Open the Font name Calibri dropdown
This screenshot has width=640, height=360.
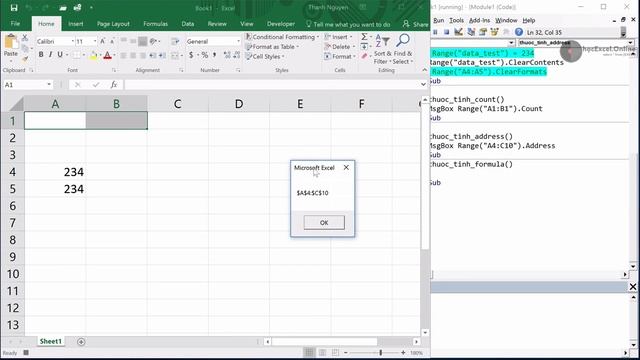tap(73, 41)
